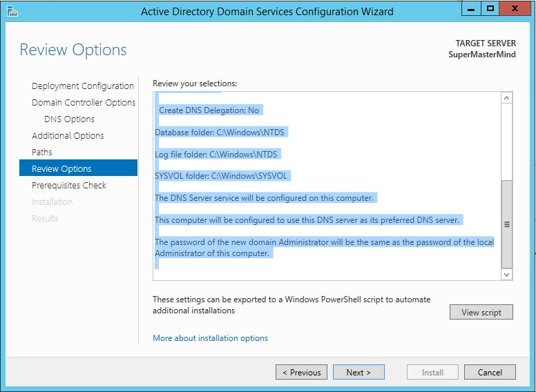536x392 pixels.
Task: Maximize the wizard window
Action: point(491,9)
